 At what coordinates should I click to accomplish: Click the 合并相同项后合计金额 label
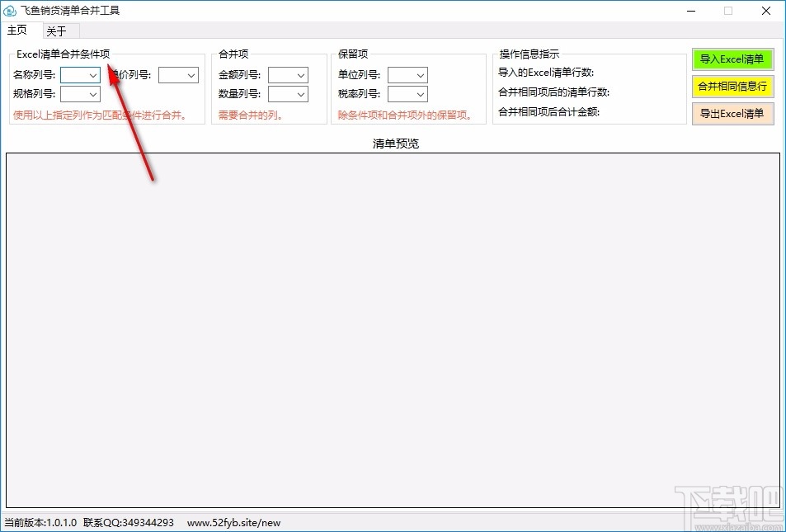click(548, 111)
